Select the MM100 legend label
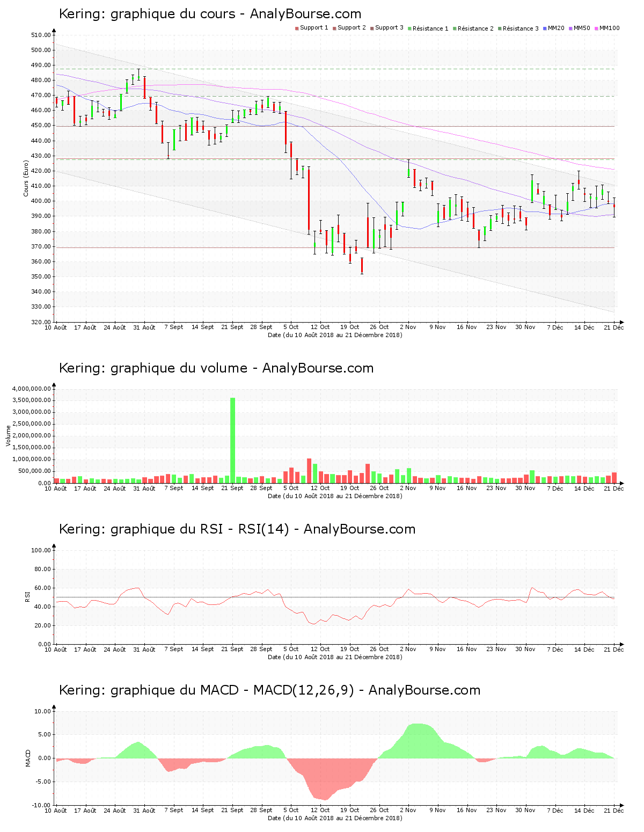 (x=609, y=28)
